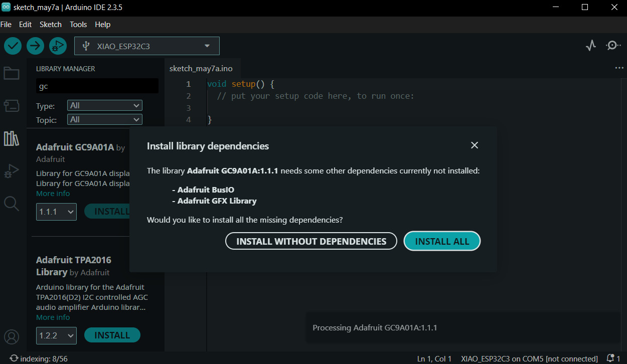Open More info link for Adafruit GC9A01A

pos(53,194)
